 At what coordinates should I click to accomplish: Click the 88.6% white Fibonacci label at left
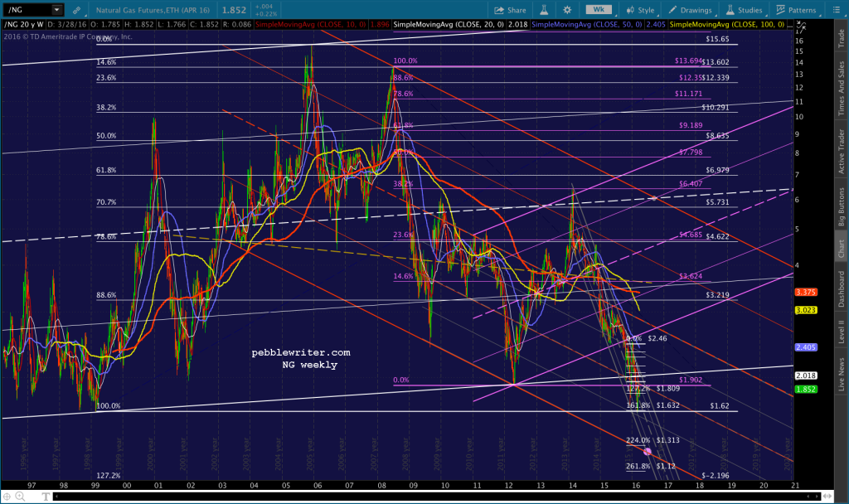click(x=106, y=295)
